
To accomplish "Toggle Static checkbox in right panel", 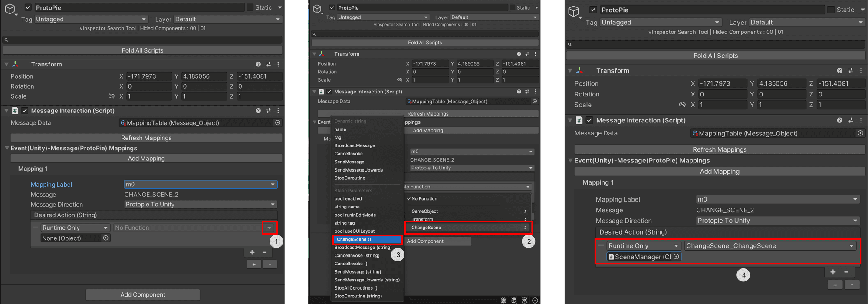I will 831,10.
